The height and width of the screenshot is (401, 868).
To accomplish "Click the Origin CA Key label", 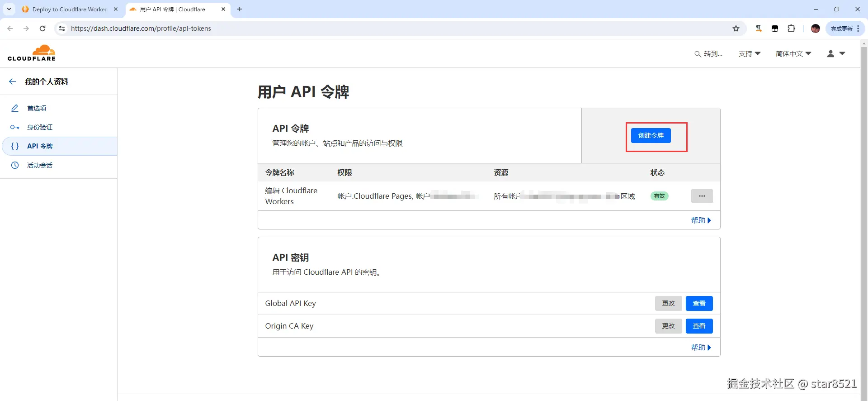I will [x=289, y=326].
